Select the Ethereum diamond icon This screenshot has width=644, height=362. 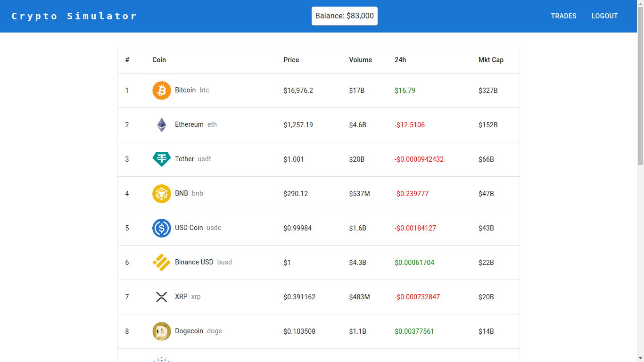(161, 124)
